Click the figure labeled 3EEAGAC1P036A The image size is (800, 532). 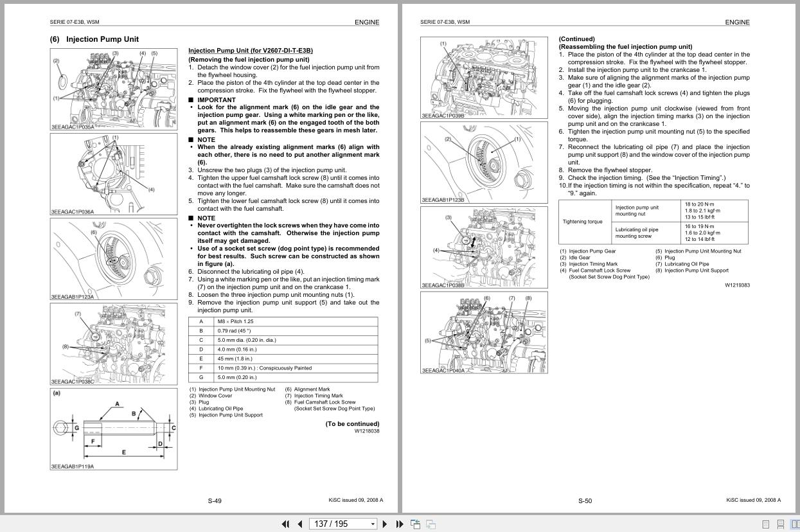click(114, 174)
